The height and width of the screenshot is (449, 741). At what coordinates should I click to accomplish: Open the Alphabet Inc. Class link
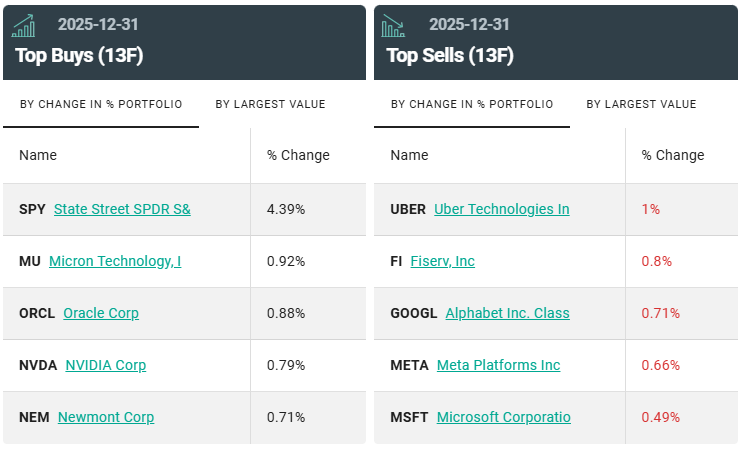[507, 313]
